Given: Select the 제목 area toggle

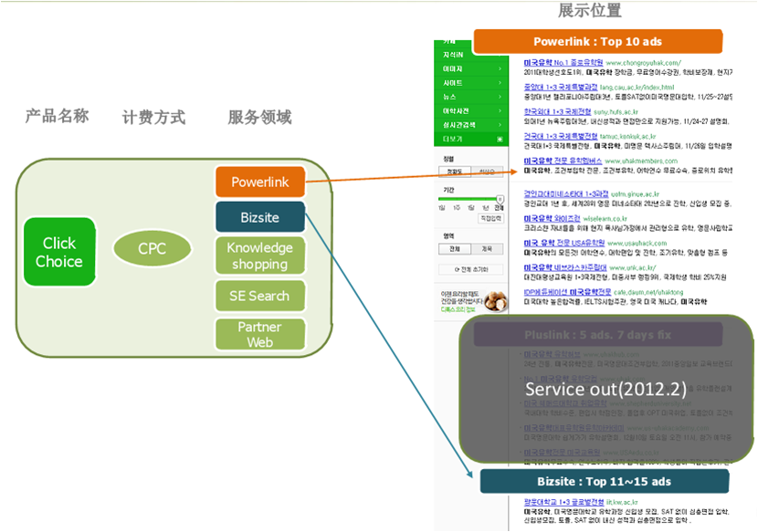Looking at the screenshot, I should point(487,249).
